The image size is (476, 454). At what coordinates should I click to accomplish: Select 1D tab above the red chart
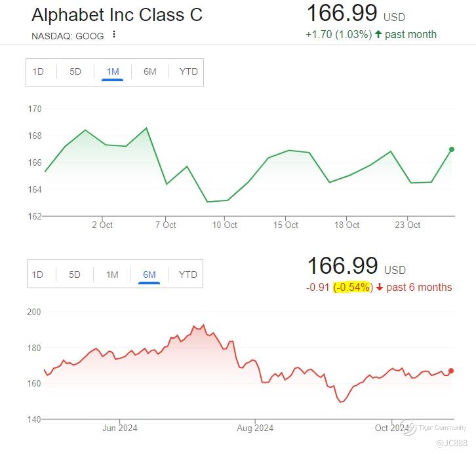click(37, 274)
